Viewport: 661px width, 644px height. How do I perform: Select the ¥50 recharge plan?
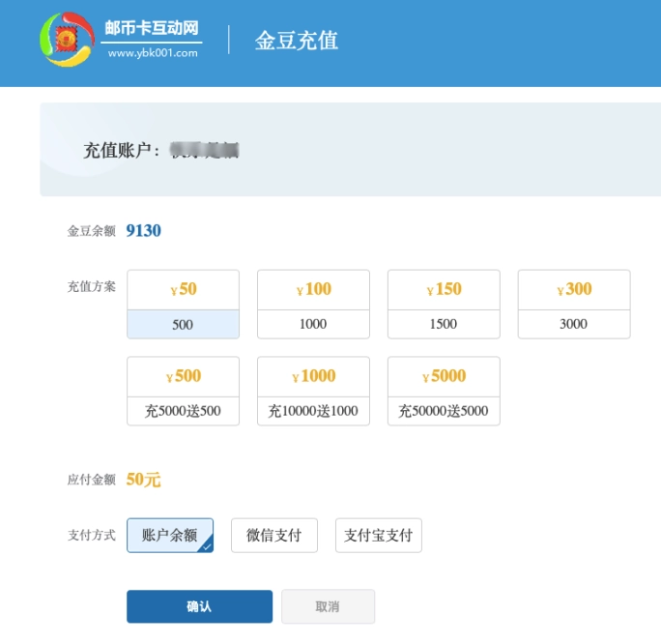pos(183,304)
